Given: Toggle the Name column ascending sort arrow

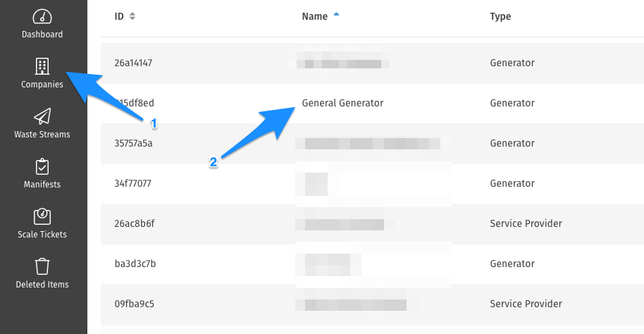Looking at the screenshot, I should coord(336,14).
